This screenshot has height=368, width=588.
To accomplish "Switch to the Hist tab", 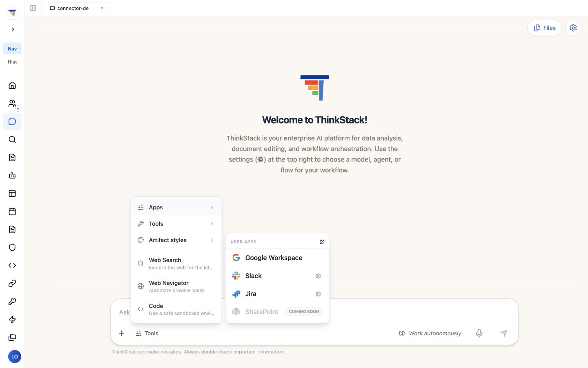I will tap(12, 62).
